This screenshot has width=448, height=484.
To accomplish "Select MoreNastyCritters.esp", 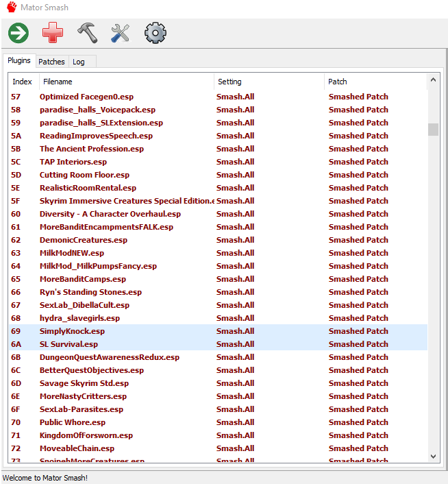I will [x=218, y=396].
